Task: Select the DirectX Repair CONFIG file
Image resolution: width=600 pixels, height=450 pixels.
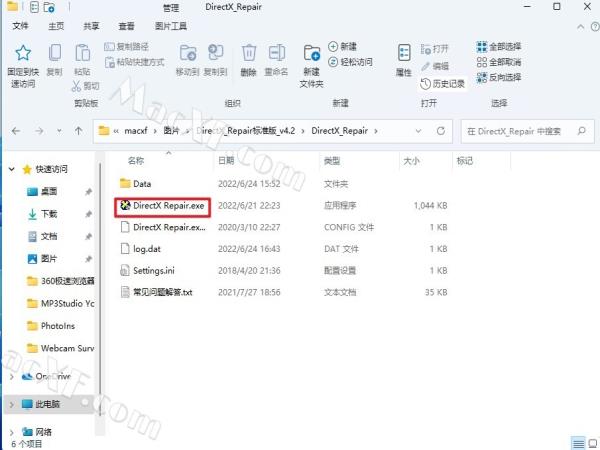Action: click(163, 227)
